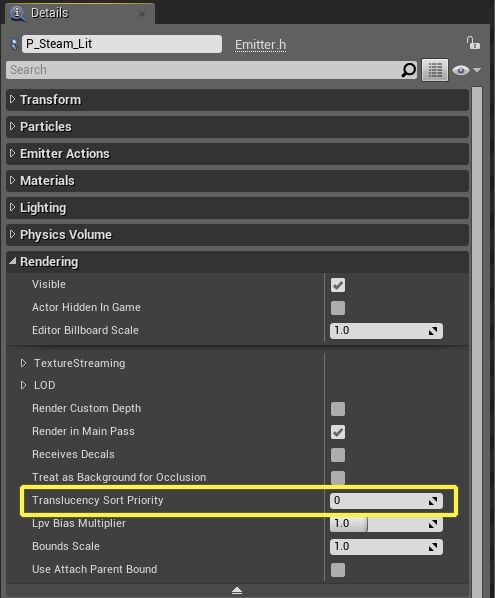Toggle Render in Main Pass checkbox
Image resolution: width=495 pixels, height=598 pixels.
[338, 432]
